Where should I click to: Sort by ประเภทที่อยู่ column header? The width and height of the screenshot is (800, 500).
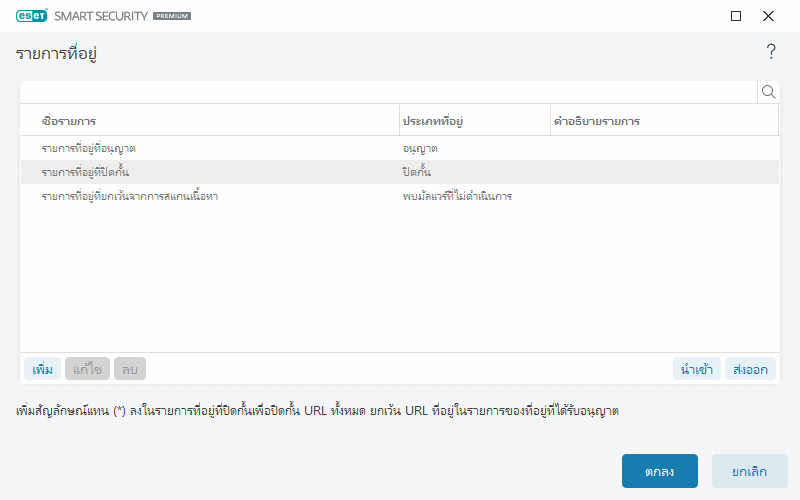point(475,121)
